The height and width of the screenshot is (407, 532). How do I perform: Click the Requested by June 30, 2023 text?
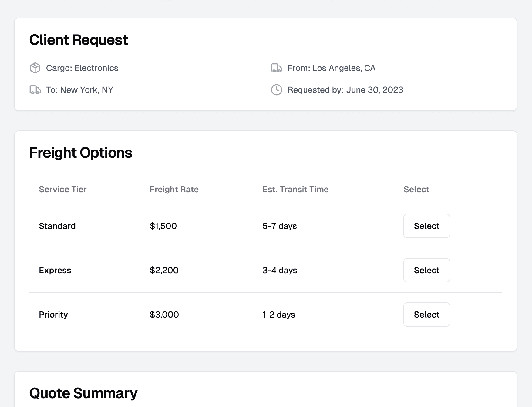(345, 90)
